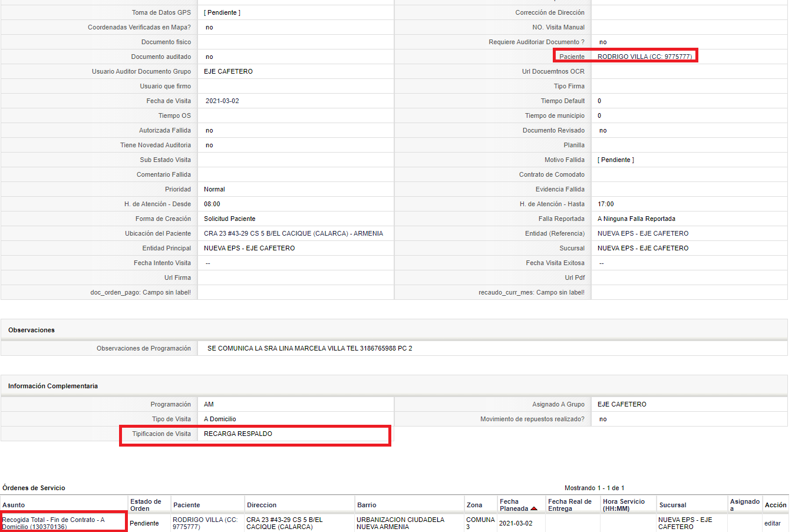Select the [ Pendiente ] value of Toma de Datos GPS

point(222,12)
